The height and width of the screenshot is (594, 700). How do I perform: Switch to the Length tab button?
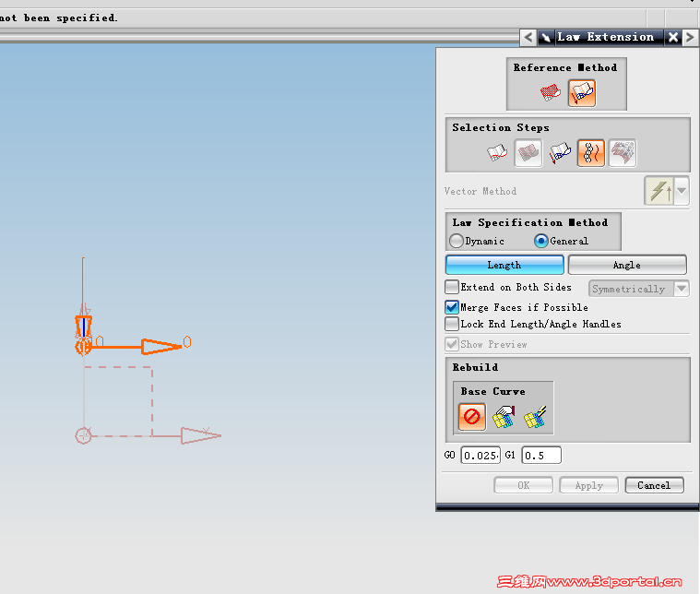click(x=504, y=265)
